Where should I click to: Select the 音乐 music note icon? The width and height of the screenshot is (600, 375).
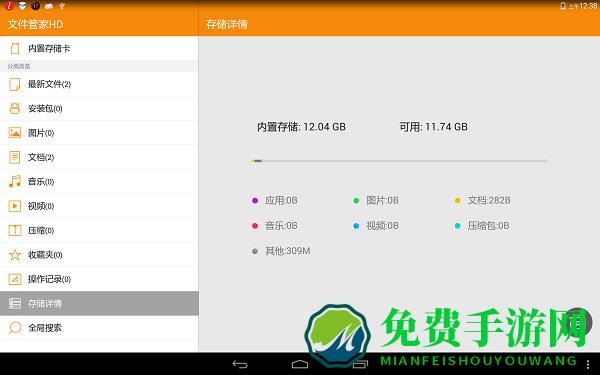coord(15,181)
